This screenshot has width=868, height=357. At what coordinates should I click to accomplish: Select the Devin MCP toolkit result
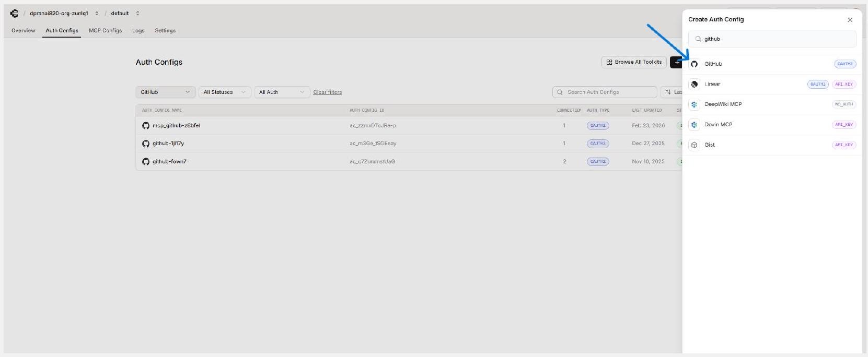pos(772,125)
